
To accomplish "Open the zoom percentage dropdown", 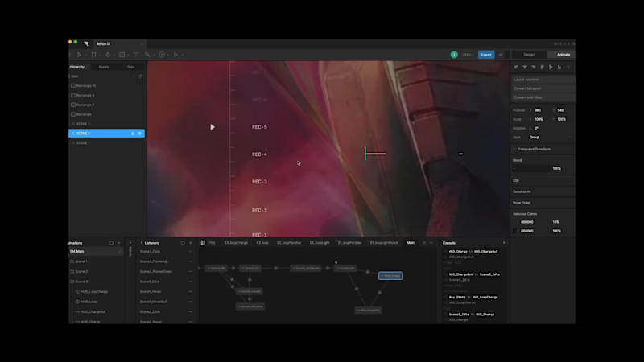I will point(468,55).
